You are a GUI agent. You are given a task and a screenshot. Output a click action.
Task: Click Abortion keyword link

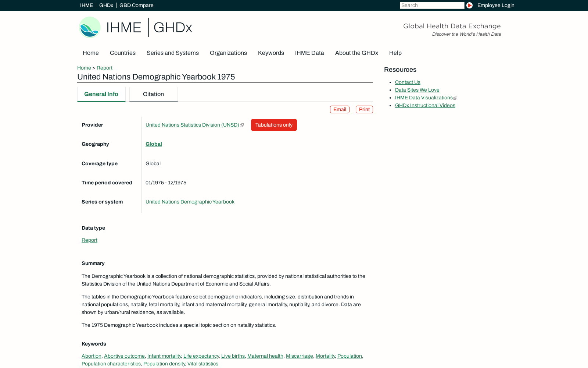[92, 356]
